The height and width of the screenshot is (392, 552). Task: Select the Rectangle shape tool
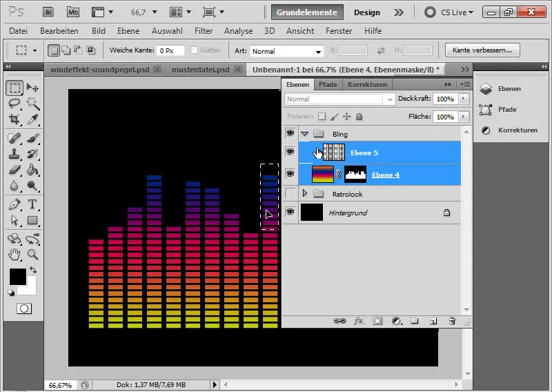tap(32, 220)
